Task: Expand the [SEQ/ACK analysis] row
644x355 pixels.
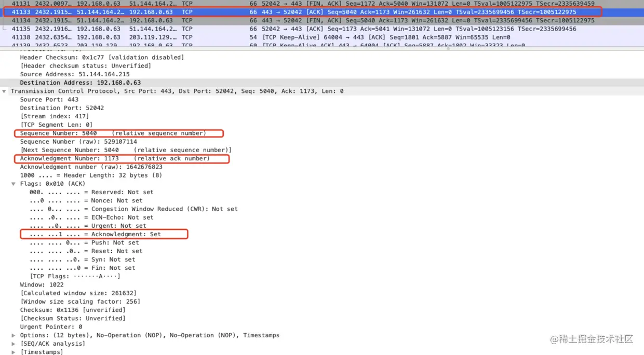Action: 14,344
